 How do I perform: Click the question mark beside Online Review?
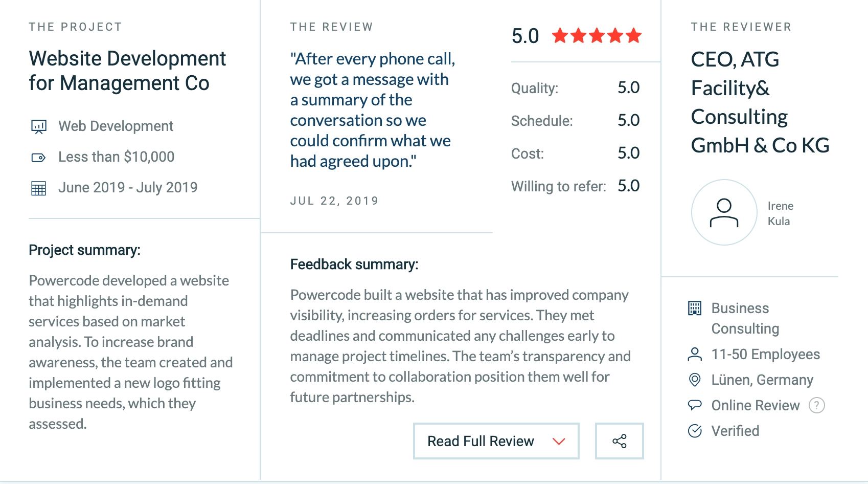(817, 405)
